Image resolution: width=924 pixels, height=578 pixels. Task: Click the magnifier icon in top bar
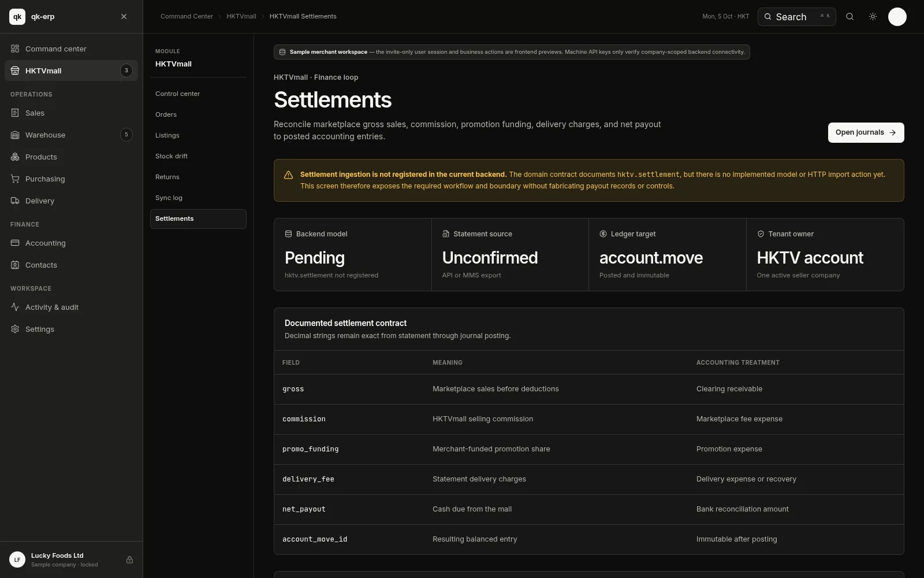pos(850,17)
